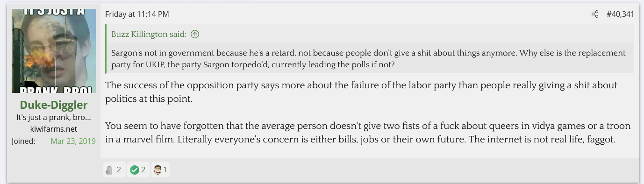This screenshot has height=184, width=644.
Task: Click the kiwifarms.net text under username
Action: tap(54, 129)
